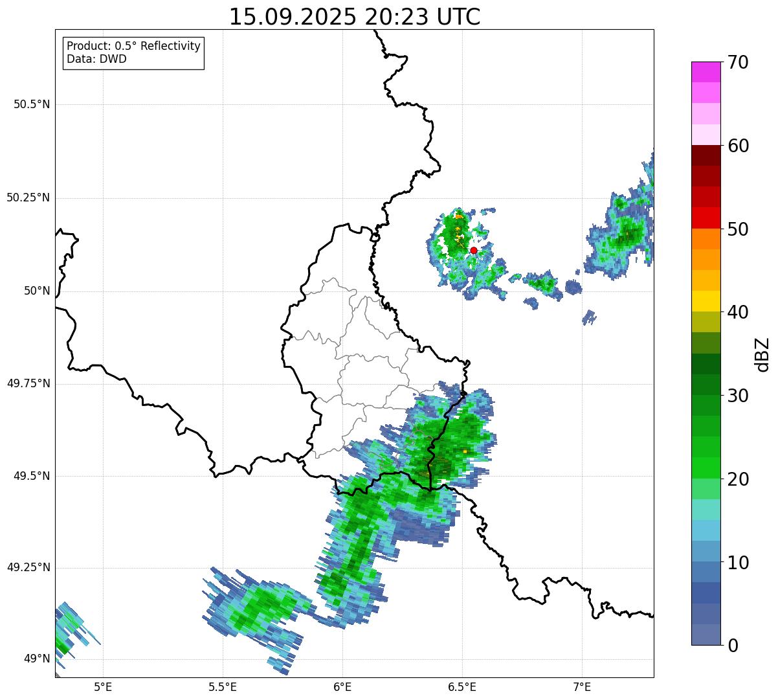Click the 5.5°E longitude label
Image resolution: width=778 pixels, height=700 pixels.
[223, 688]
